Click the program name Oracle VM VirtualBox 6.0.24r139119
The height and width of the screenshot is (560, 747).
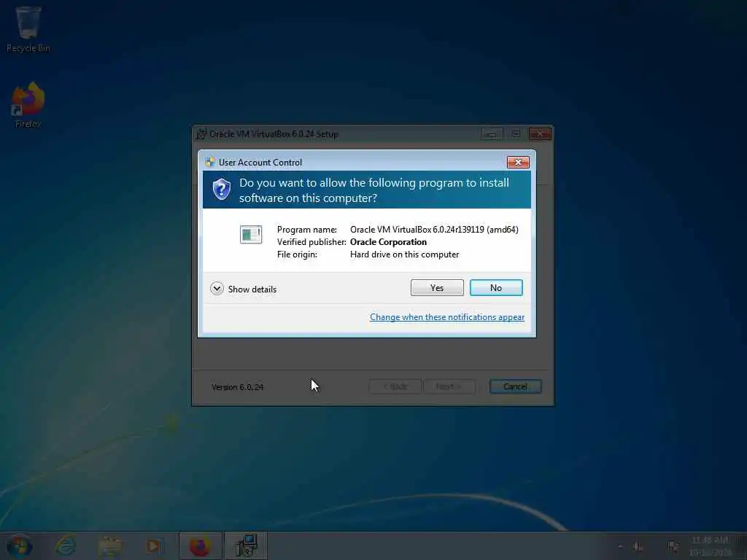pyautogui.click(x=434, y=230)
